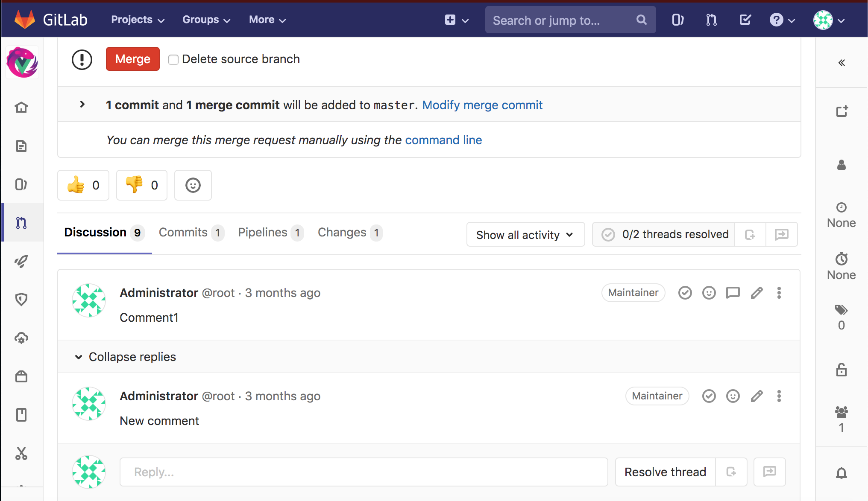Image resolution: width=868 pixels, height=501 pixels.
Task: Open the add reaction emoji picker
Action: click(x=193, y=185)
